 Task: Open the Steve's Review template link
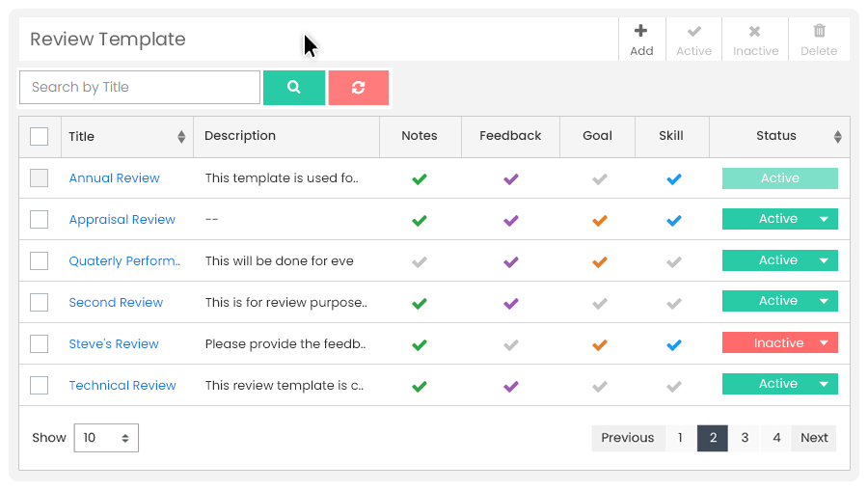point(114,344)
